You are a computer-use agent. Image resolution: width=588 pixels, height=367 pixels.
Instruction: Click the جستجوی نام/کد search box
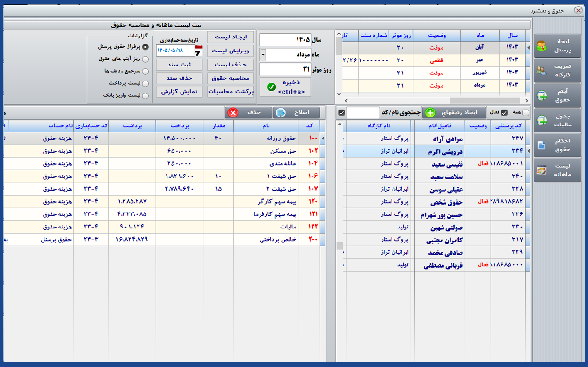coord(363,113)
